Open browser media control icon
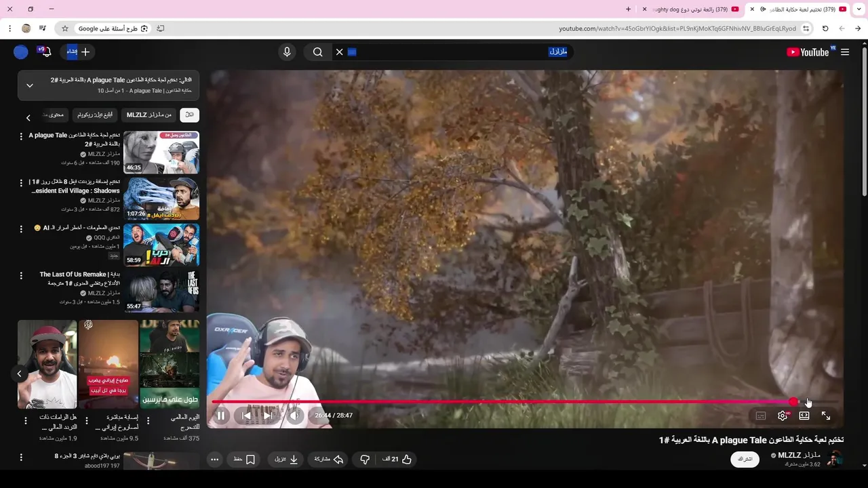The image size is (868, 488). pyautogui.click(x=43, y=28)
